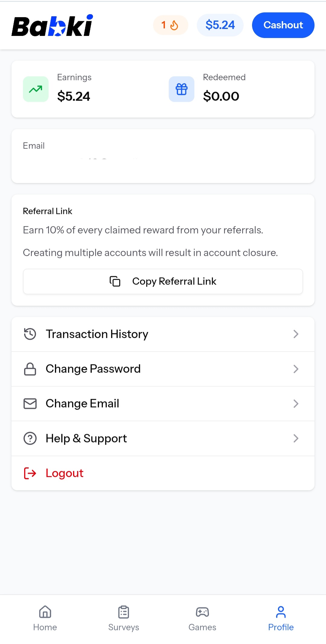The width and height of the screenshot is (326, 644).
Task: Click the Change Email envelope icon
Action: [x=30, y=404]
